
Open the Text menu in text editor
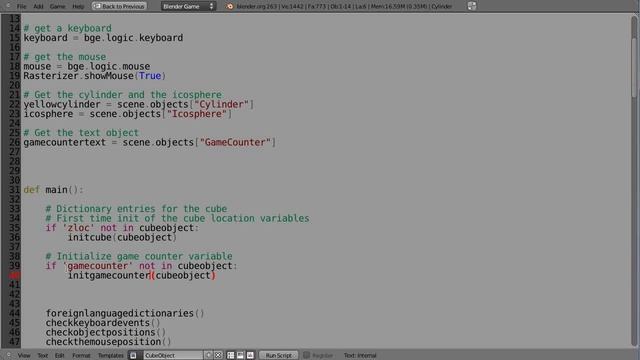tap(43, 356)
